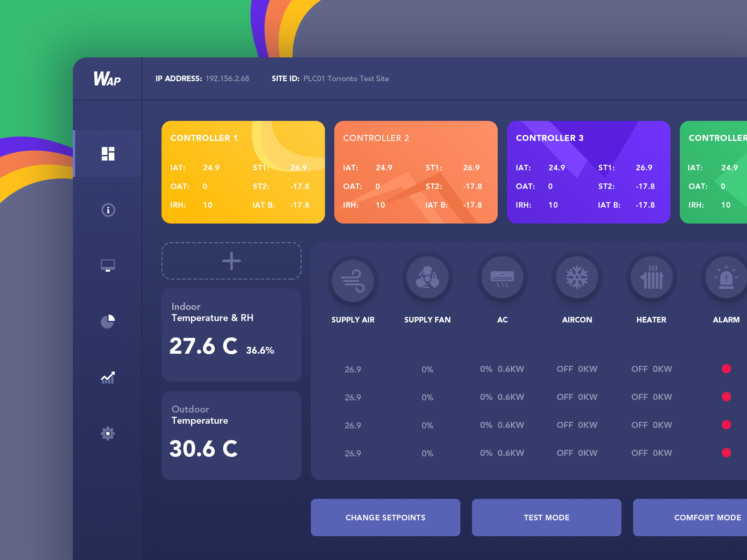
Task: Click the dashed add widget plus box
Action: click(232, 261)
